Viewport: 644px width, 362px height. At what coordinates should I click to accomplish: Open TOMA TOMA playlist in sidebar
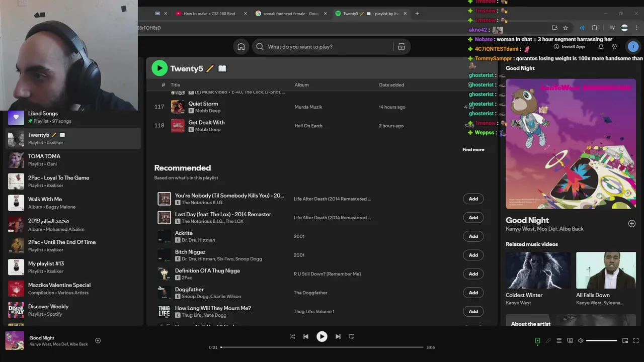click(73, 160)
